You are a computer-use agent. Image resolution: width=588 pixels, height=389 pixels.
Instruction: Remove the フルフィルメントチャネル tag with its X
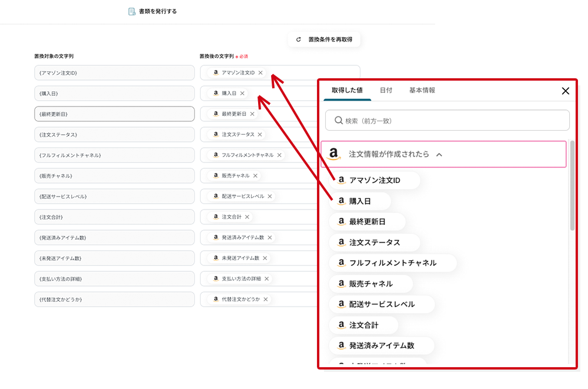(279, 155)
